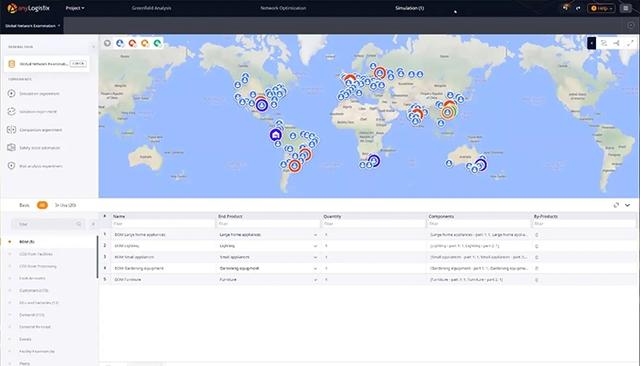Image resolution: width=640 pixels, height=366 pixels.
Task: Select the Facility Expenses table
Action: tap(37, 351)
